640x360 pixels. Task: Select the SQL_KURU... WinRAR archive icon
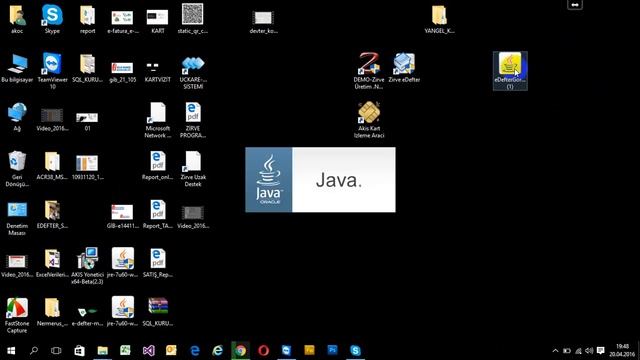click(158, 311)
